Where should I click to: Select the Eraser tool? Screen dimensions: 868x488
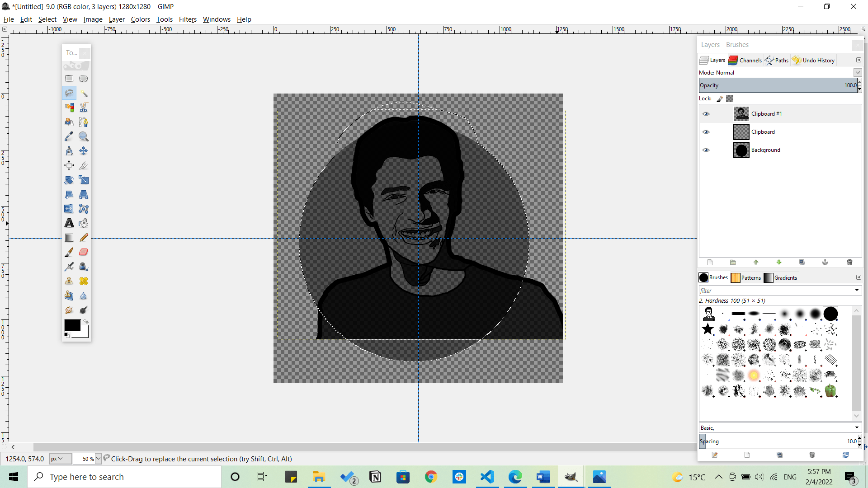(84, 252)
